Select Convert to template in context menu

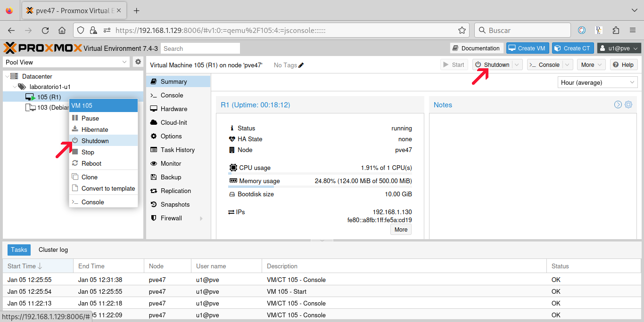[x=103, y=188]
